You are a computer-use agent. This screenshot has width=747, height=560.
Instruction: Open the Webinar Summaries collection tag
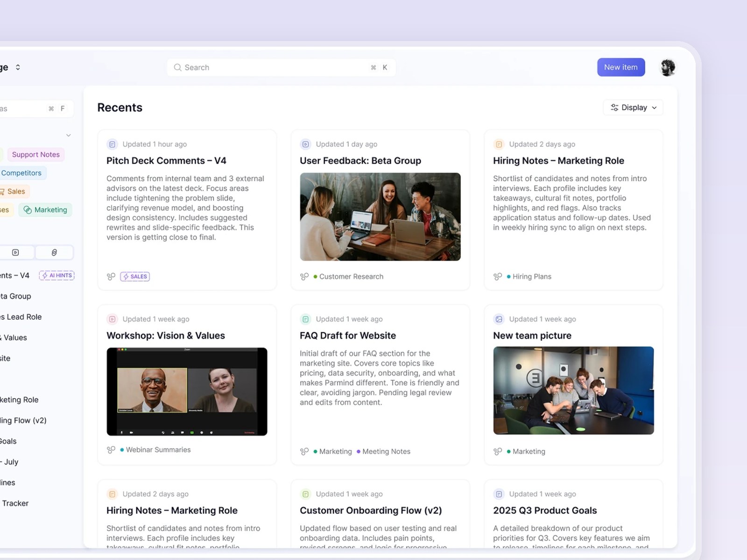click(155, 450)
